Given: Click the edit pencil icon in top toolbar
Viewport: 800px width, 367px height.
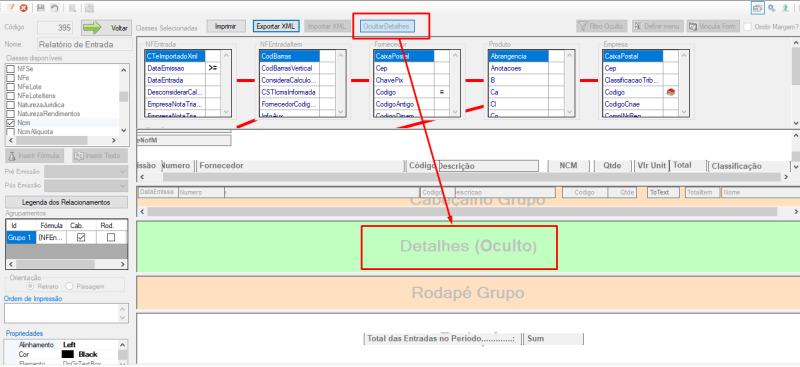Looking at the screenshot, I should [x=10, y=8].
